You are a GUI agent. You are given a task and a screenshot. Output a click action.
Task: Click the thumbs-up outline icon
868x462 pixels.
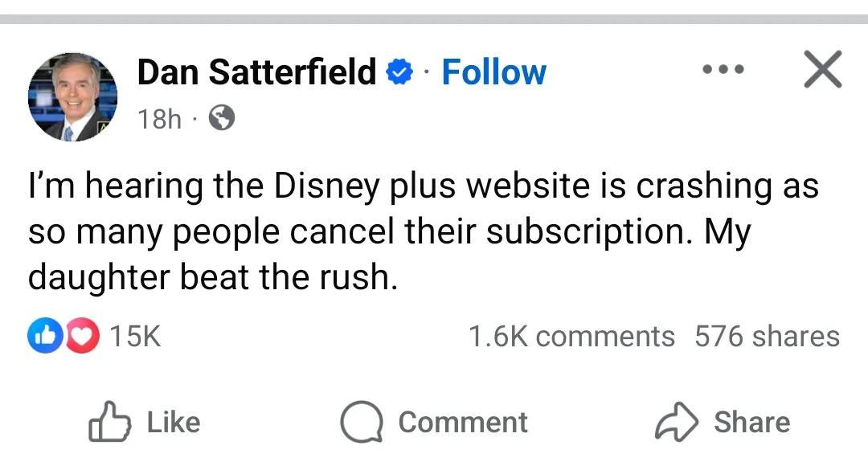pos(108,422)
